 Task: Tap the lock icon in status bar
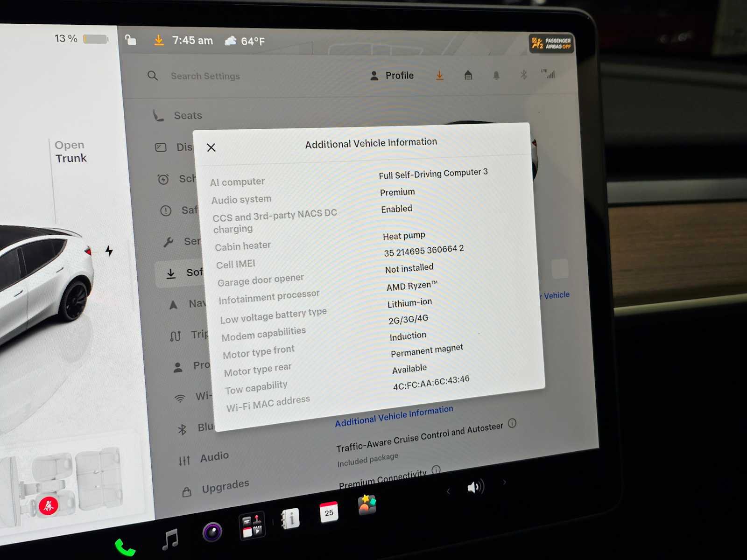(x=131, y=40)
